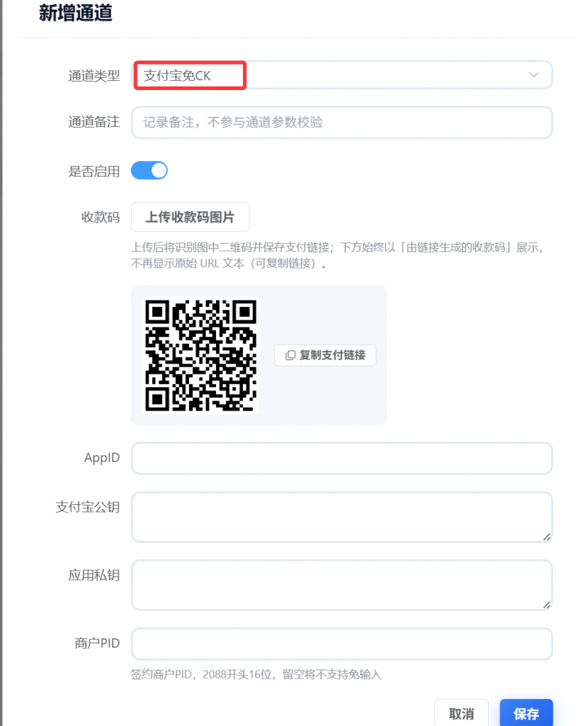Click the 是否启用 label text

pos(94,172)
